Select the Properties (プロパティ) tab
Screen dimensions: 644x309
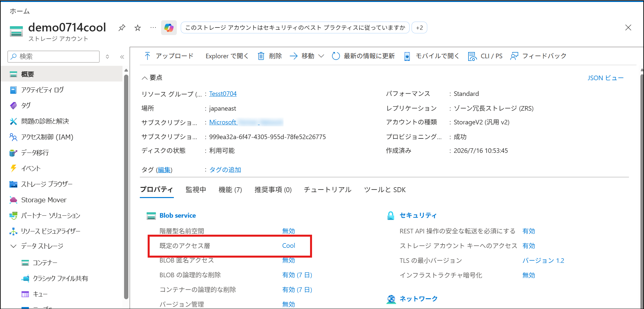coord(156,190)
